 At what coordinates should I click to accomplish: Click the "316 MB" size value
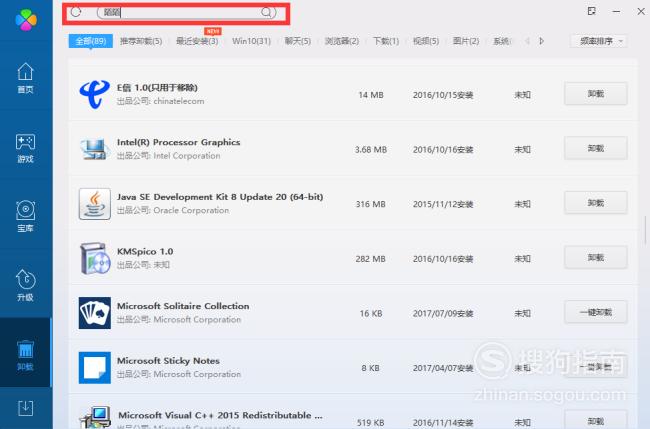coord(371,204)
